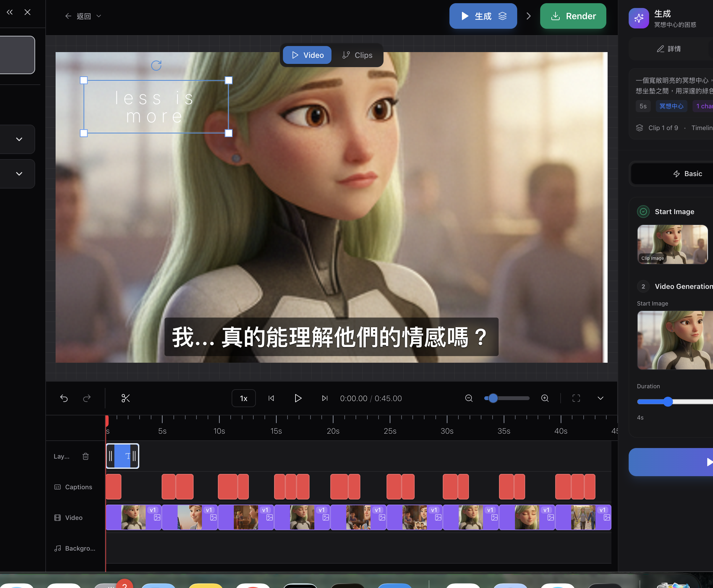Open the Clip Image thumbnail under Start Image

(x=672, y=244)
